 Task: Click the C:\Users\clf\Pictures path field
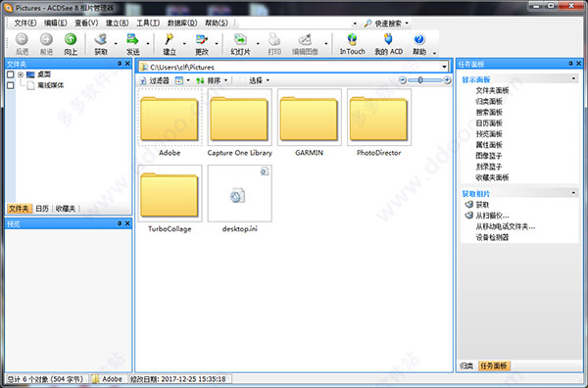click(x=293, y=67)
